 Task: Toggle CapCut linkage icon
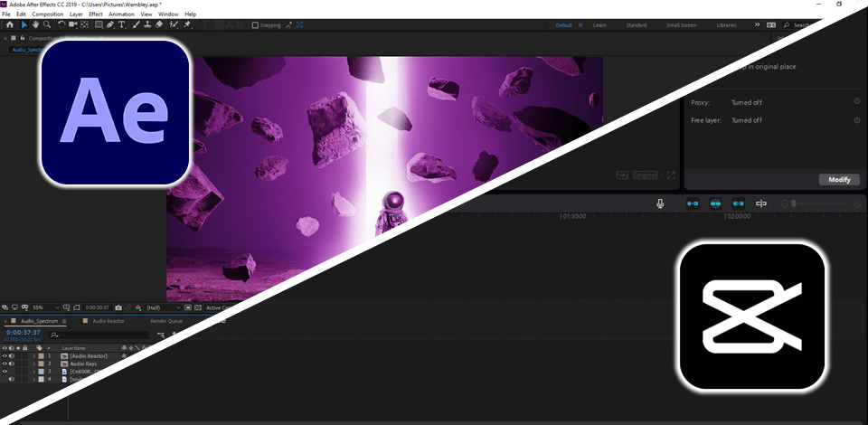(x=738, y=203)
